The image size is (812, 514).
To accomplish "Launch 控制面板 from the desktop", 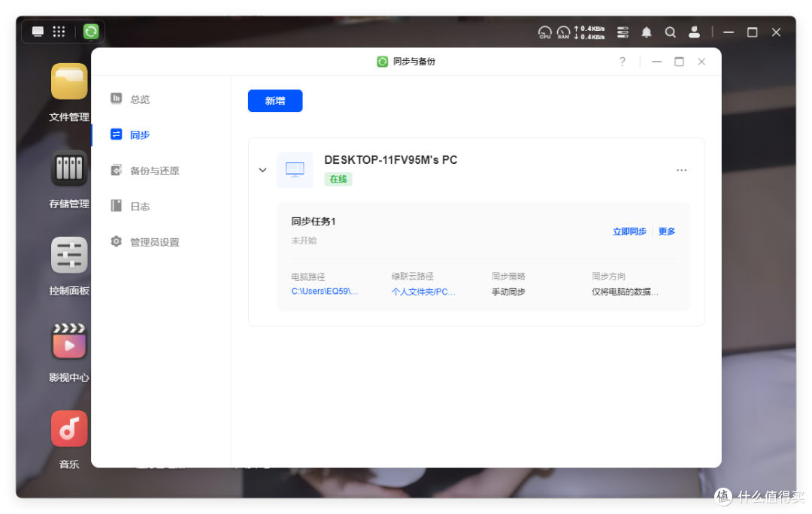I will [69, 255].
